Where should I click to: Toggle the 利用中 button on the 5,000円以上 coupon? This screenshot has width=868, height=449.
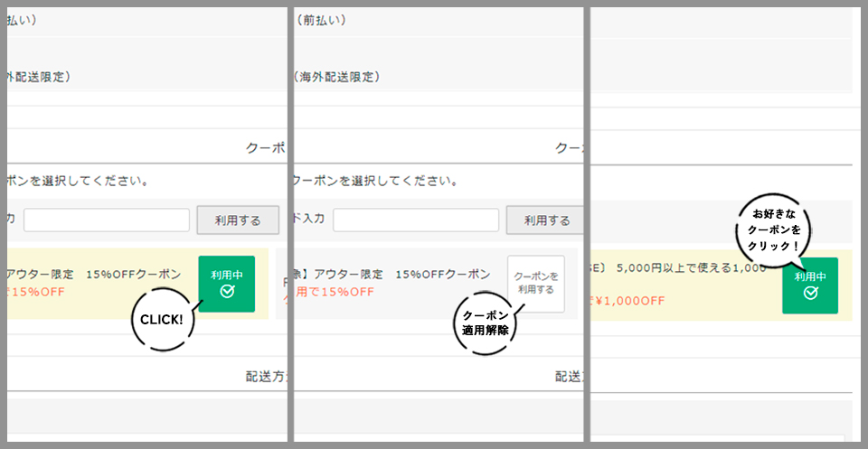[810, 285]
